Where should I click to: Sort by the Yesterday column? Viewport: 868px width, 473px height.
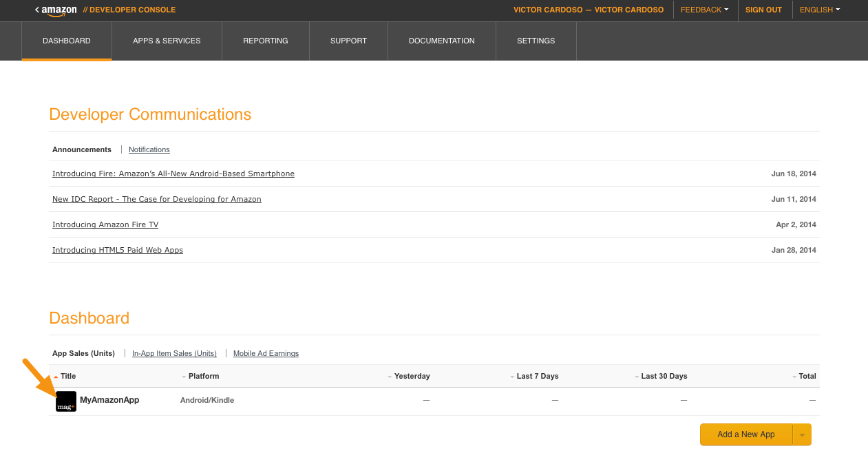409,376
